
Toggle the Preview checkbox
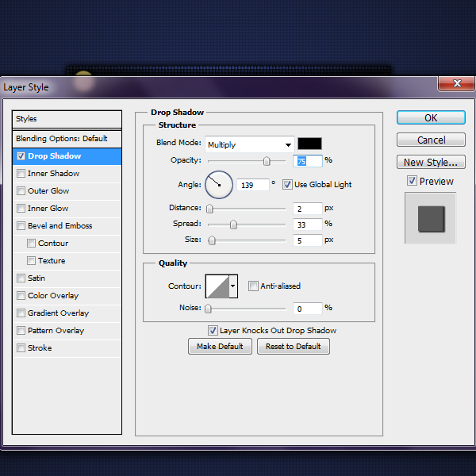(x=412, y=181)
